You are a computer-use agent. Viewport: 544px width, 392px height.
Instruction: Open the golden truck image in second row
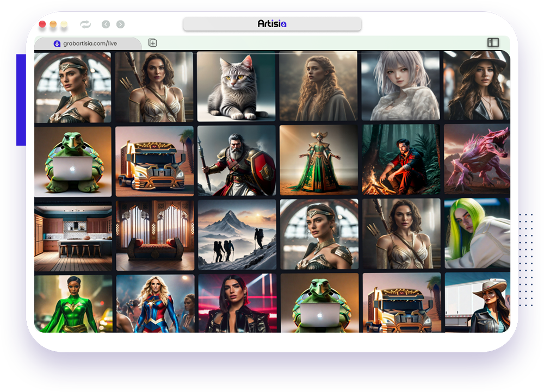(154, 161)
